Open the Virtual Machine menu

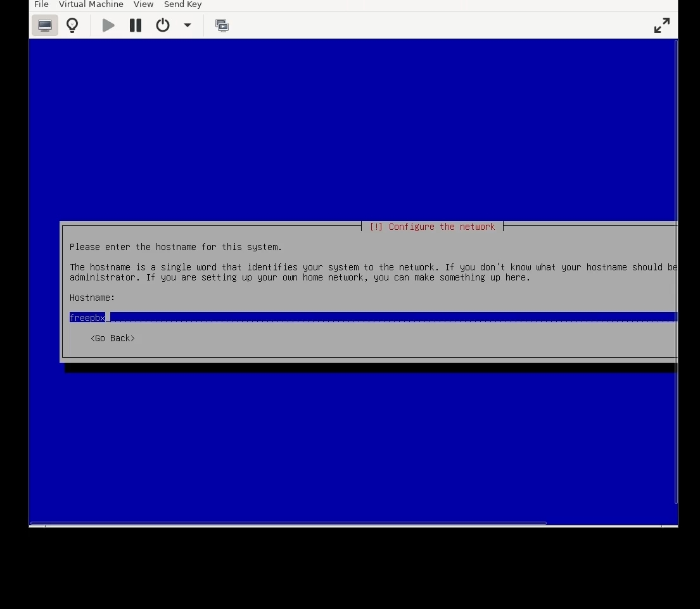point(91,4)
